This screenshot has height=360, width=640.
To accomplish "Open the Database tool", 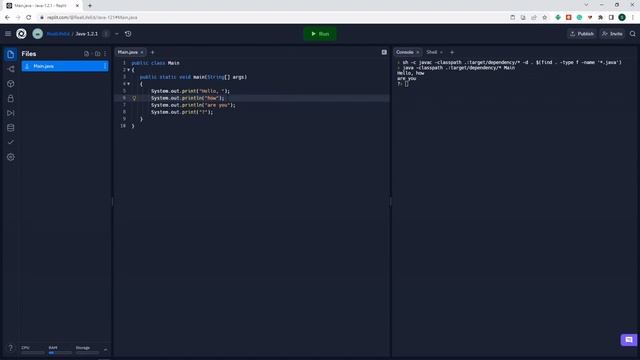I will [11, 128].
